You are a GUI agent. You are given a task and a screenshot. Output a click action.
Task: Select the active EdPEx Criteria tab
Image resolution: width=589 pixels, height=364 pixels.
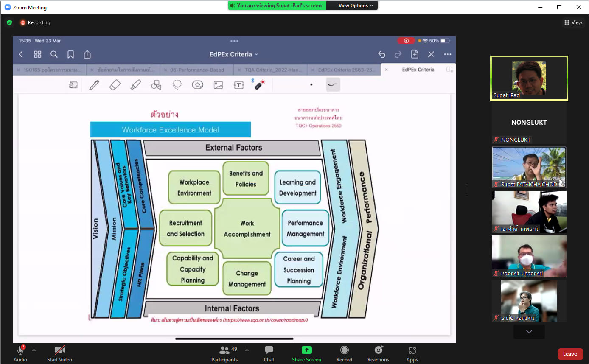[418, 70]
